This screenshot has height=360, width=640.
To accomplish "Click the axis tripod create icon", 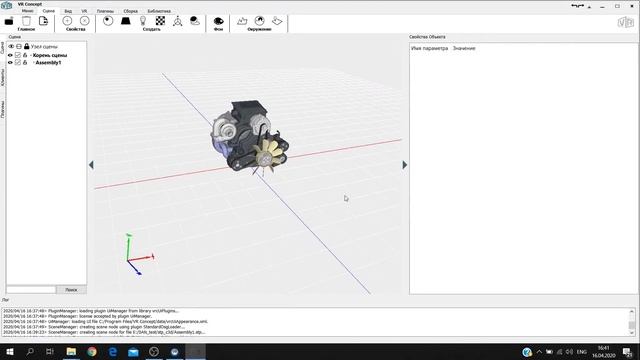I will tap(178, 21).
